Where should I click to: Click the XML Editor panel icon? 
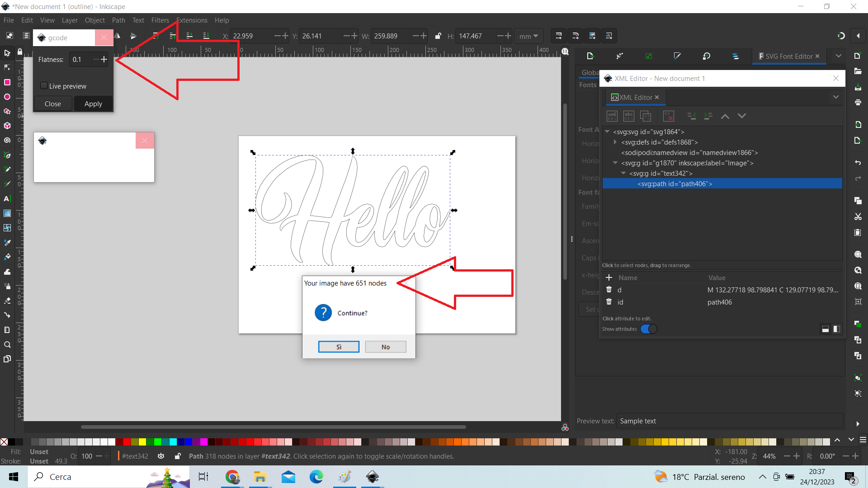[613, 97]
